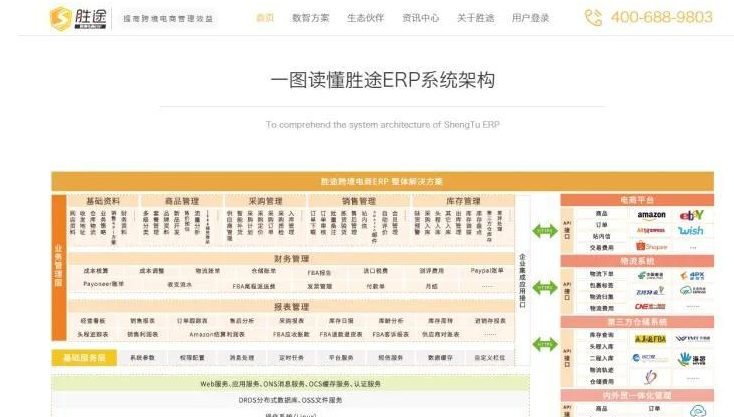Viewport: 734px width, 417px height.
Task: Open the 关于胜途 page
Action: click(476, 18)
